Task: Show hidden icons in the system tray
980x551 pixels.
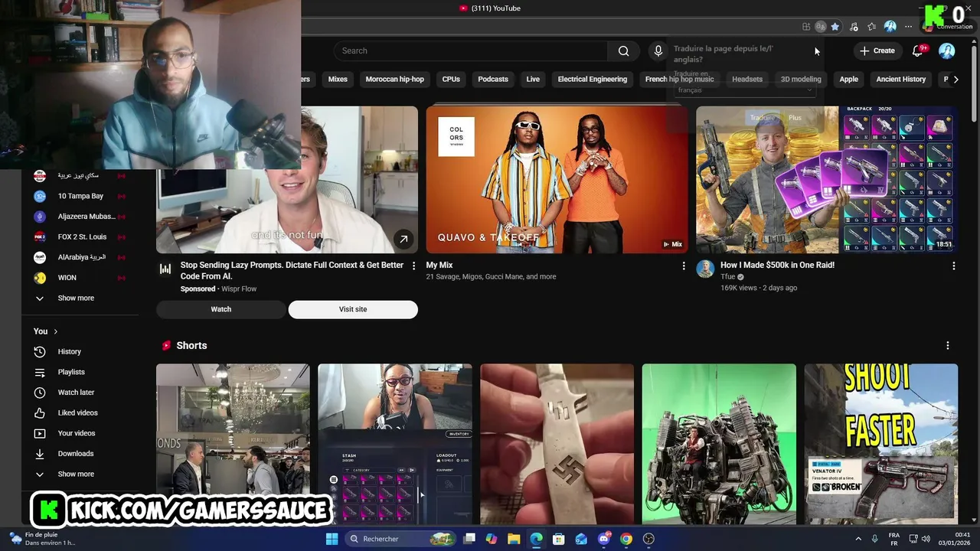Action: [x=858, y=539]
